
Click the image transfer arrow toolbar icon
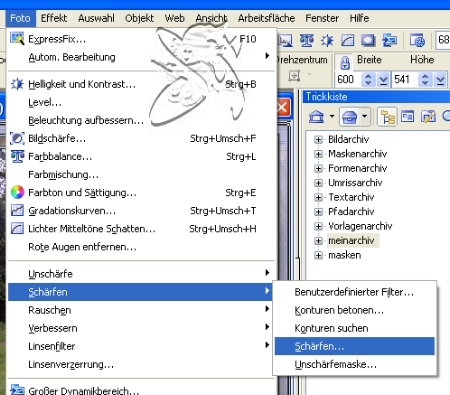[x=389, y=41]
